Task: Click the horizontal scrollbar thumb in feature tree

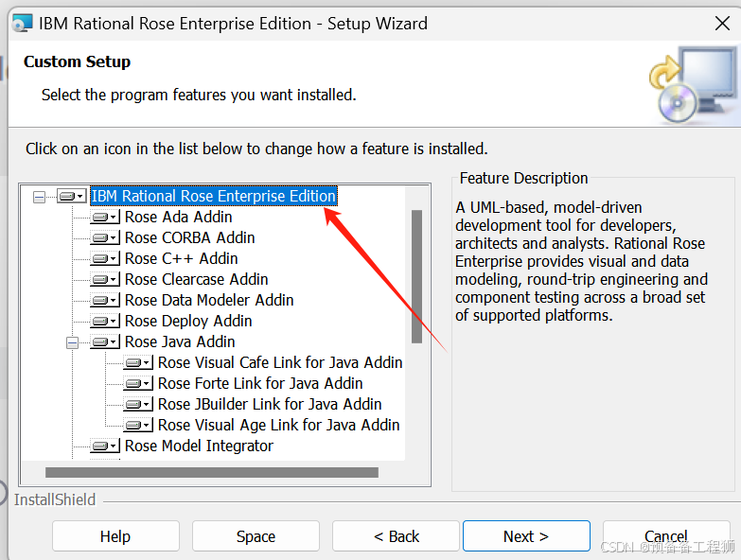Action: pos(212,473)
